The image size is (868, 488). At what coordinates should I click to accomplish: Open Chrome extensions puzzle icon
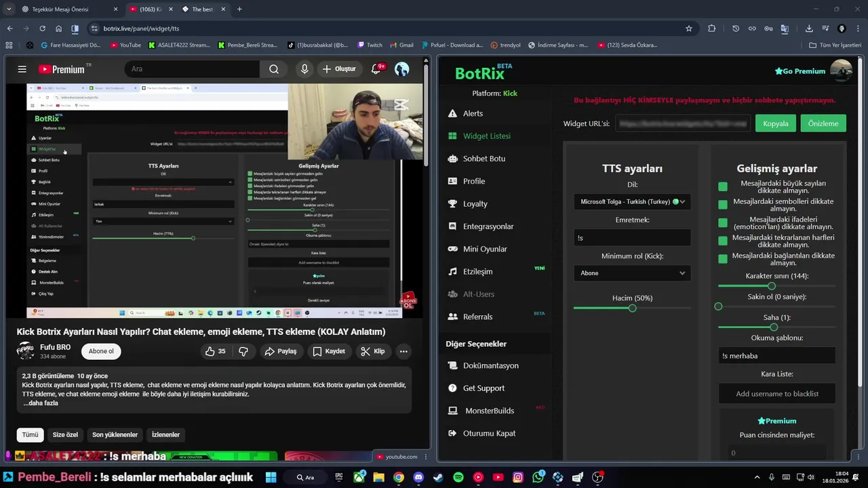tap(711, 28)
